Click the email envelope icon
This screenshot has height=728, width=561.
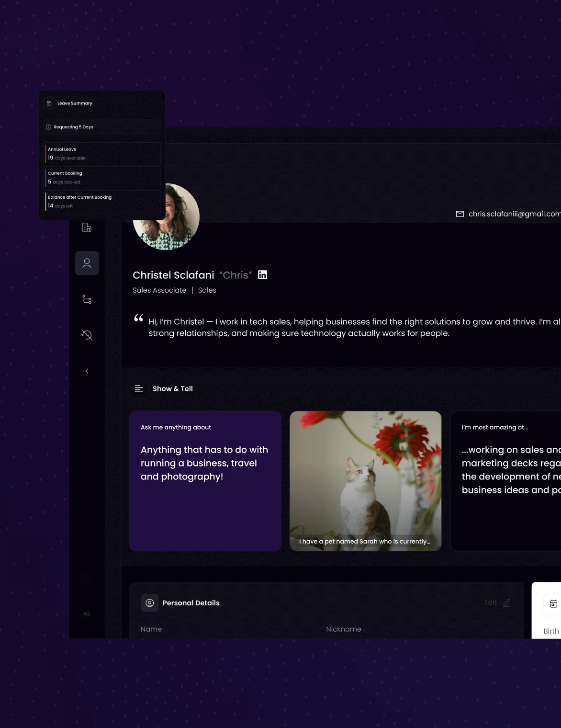[x=460, y=214]
